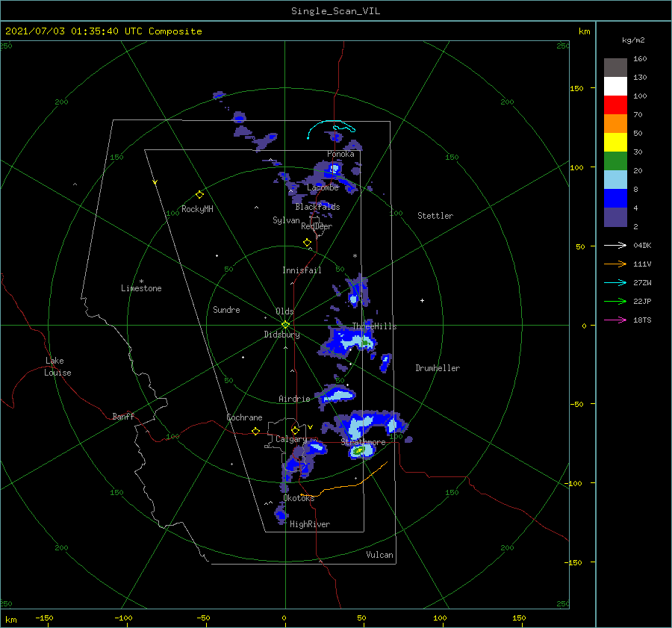This screenshot has width=672, height=628.
Task: Pick the grey 130-160 legend swatch
Action: (615, 67)
